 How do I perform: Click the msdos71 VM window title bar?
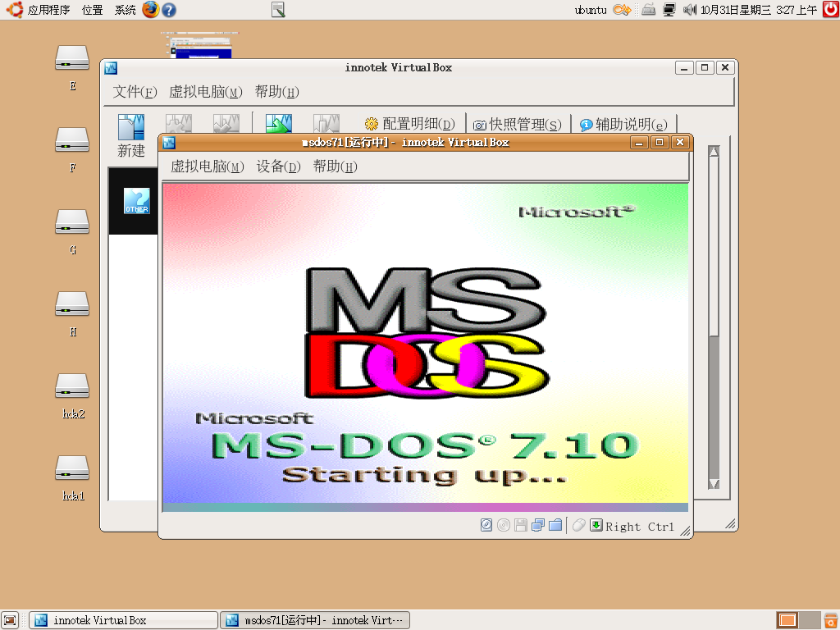click(404, 142)
